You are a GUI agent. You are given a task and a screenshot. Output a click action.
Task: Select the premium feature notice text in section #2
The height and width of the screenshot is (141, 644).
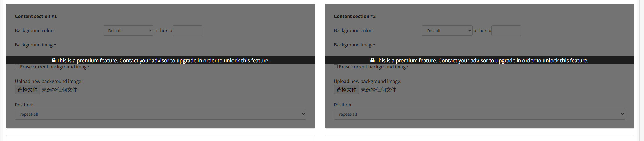482,60
